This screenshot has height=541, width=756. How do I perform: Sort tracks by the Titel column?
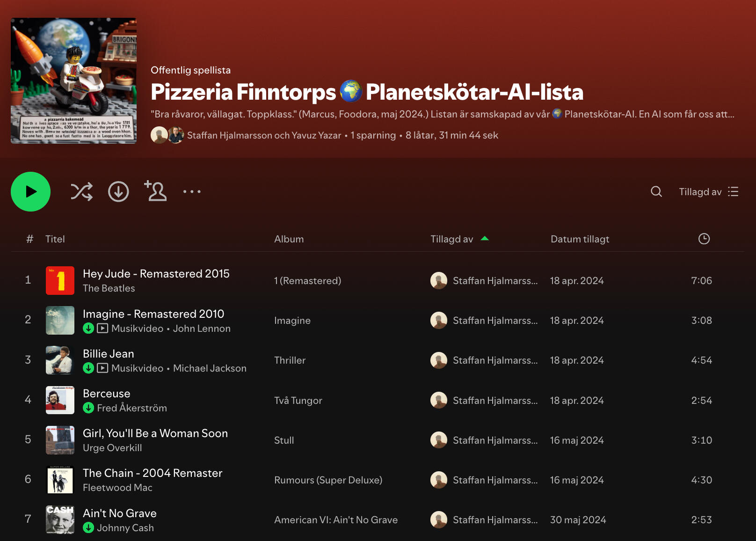pos(55,239)
